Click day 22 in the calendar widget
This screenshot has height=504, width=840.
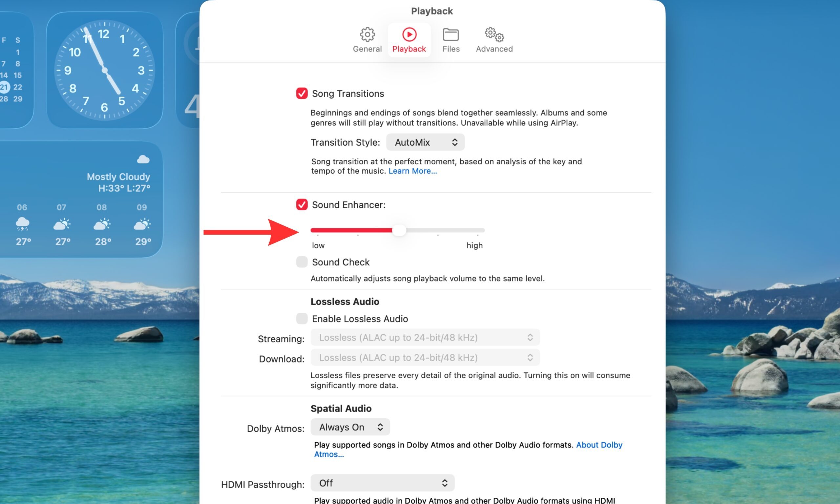tap(18, 87)
